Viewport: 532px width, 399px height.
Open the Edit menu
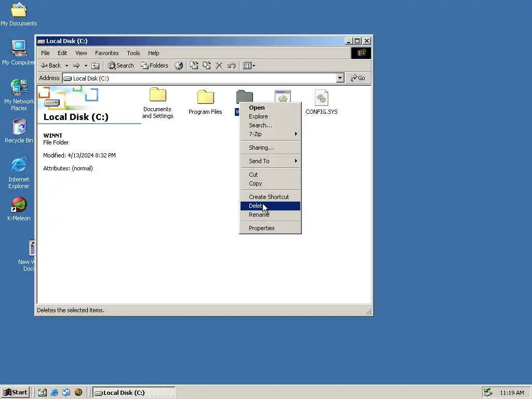point(62,53)
